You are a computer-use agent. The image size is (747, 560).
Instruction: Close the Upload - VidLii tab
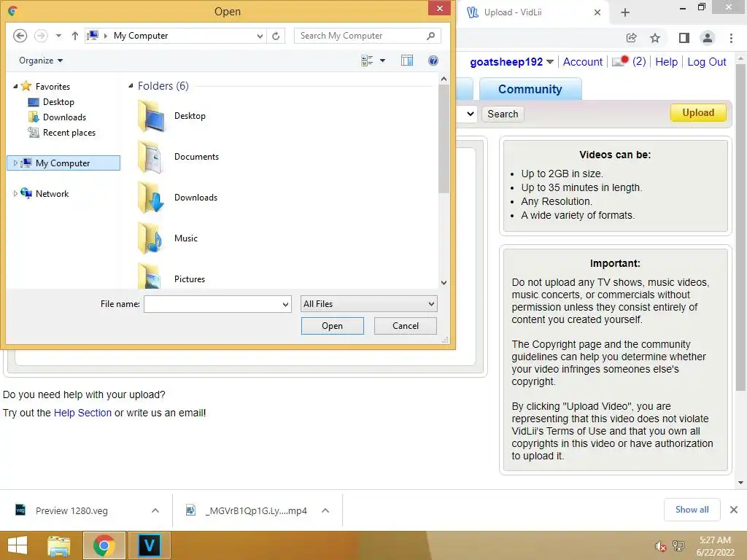pyautogui.click(x=597, y=12)
